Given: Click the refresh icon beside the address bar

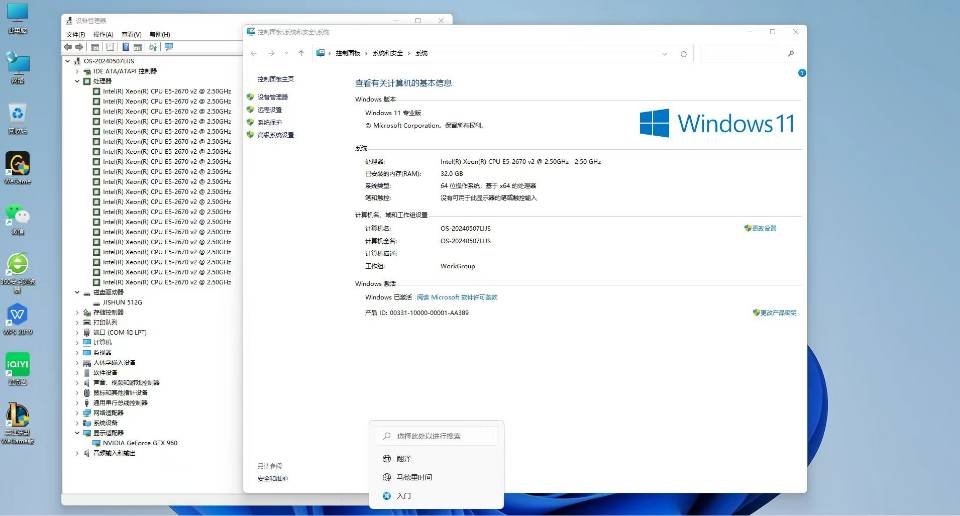Looking at the screenshot, I should click(x=683, y=53).
